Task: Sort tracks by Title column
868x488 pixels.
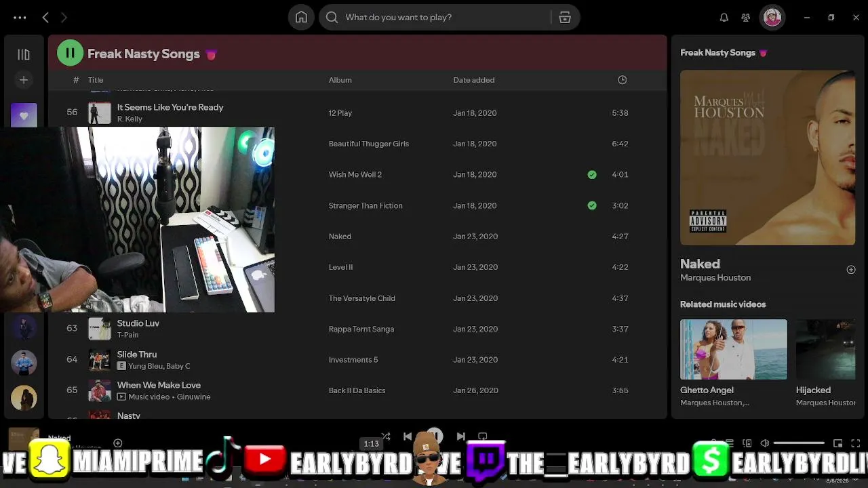Action: (x=96, y=80)
